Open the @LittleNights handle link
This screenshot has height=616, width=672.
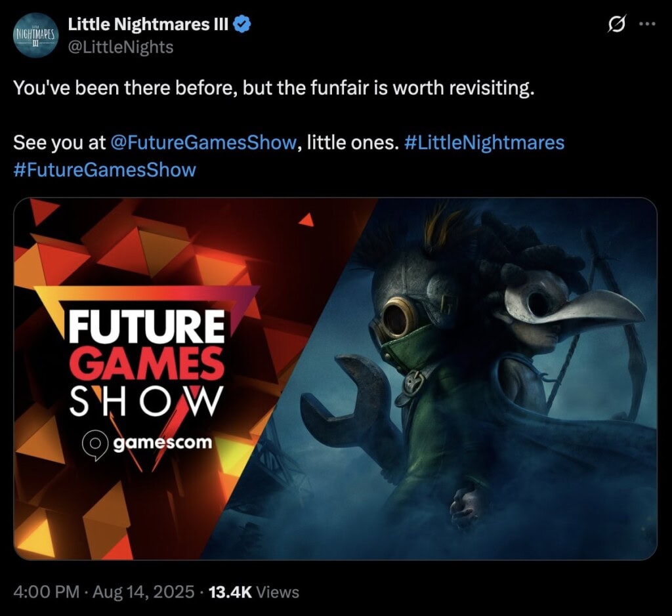(121, 47)
